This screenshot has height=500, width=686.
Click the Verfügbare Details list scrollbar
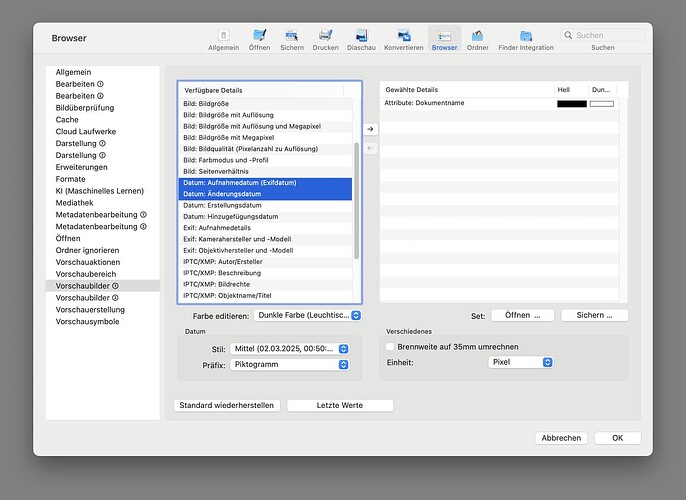pos(357,200)
